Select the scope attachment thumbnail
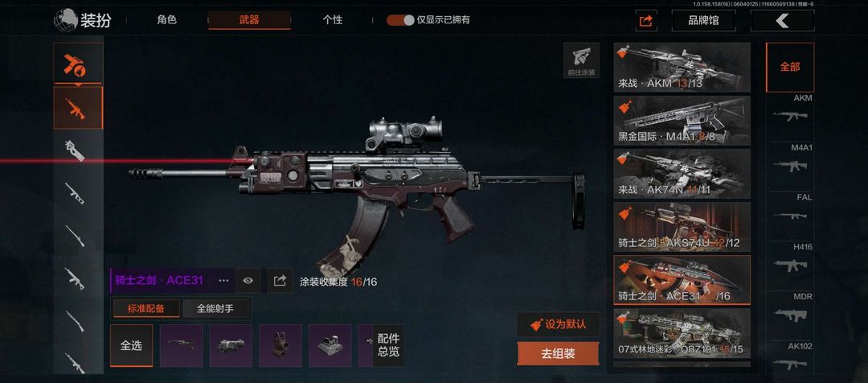The height and width of the screenshot is (383, 868). click(330, 346)
